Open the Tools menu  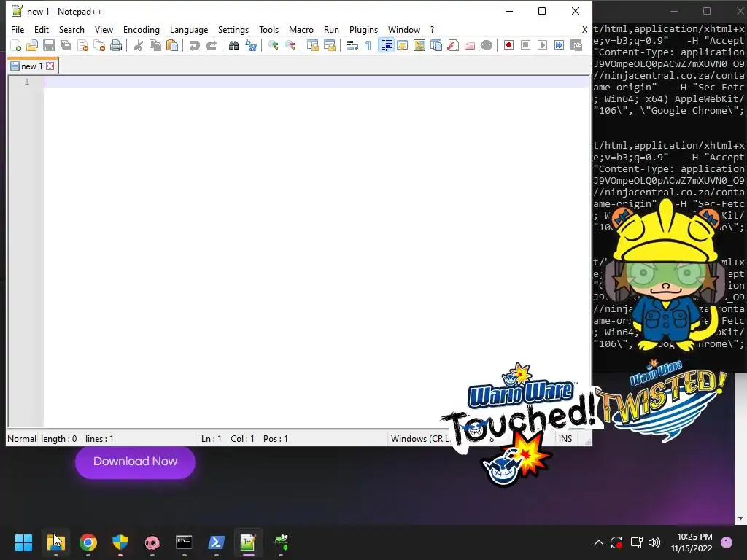tap(268, 29)
